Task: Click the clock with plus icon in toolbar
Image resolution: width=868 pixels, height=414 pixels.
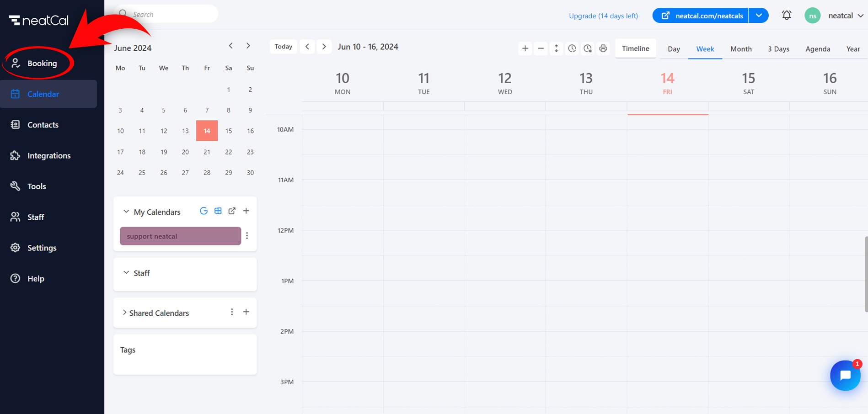Action: pos(588,48)
